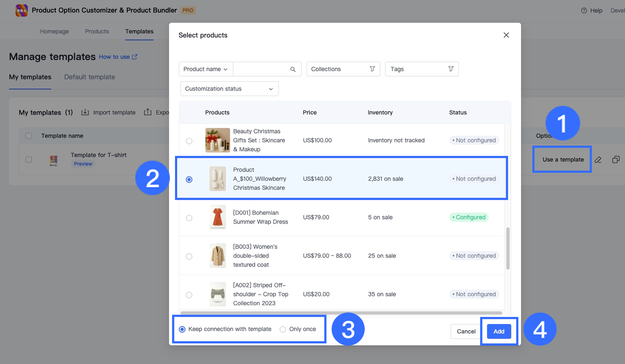Click the search magnifier icon

293,69
